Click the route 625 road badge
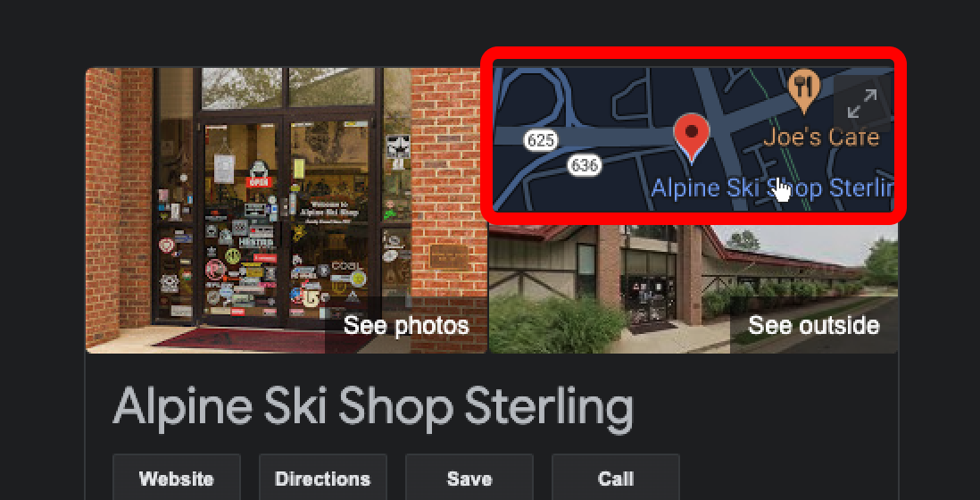The height and width of the screenshot is (500, 980). (541, 140)
